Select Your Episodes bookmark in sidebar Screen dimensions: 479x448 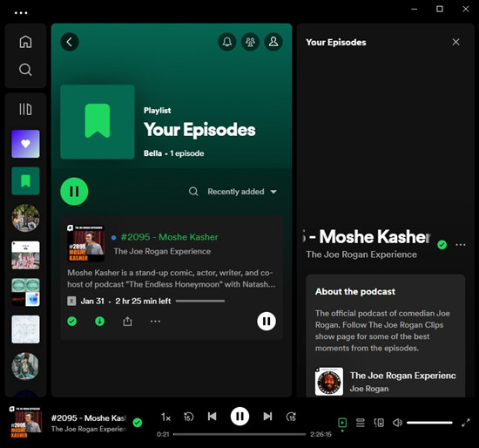(x=25, y=181)
